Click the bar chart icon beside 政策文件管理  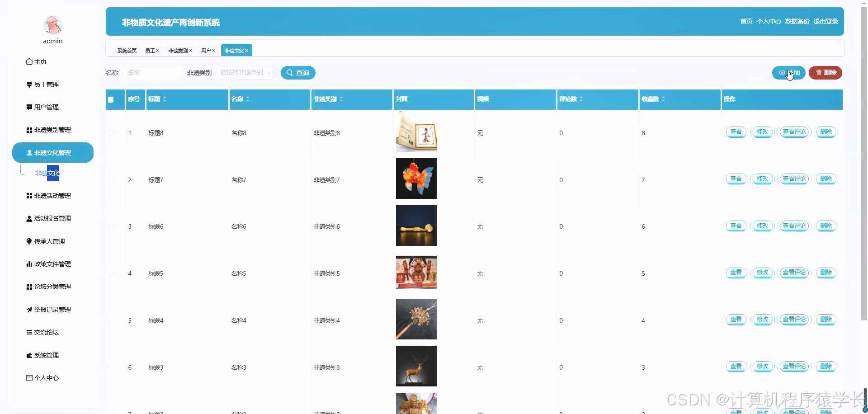click(x=29, y=264)
